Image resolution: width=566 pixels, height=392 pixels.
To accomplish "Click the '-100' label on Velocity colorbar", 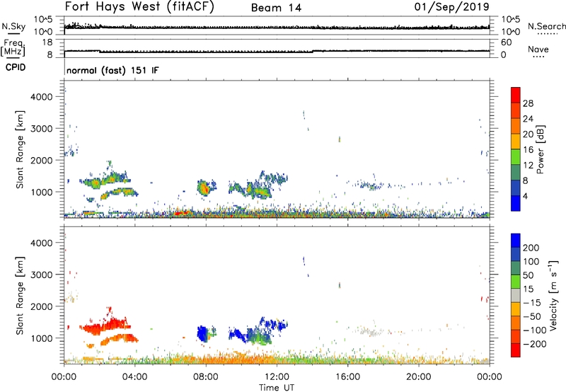I will 535,330.
